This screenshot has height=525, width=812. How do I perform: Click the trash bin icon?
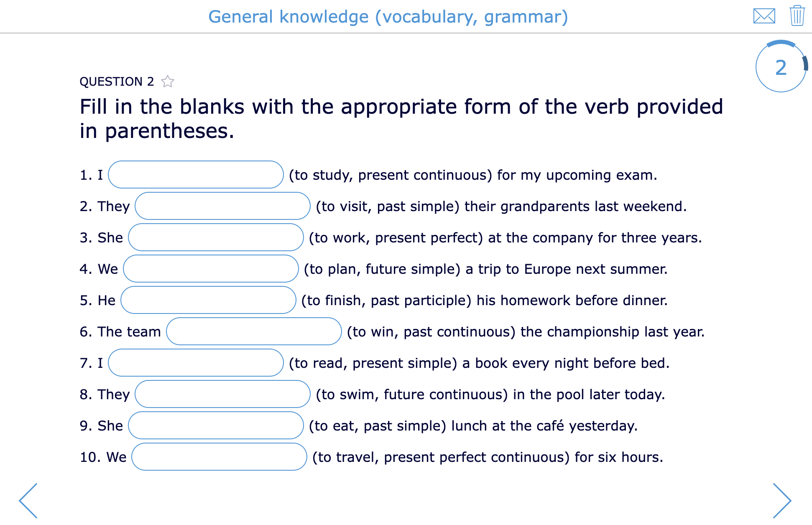(797, 16)
